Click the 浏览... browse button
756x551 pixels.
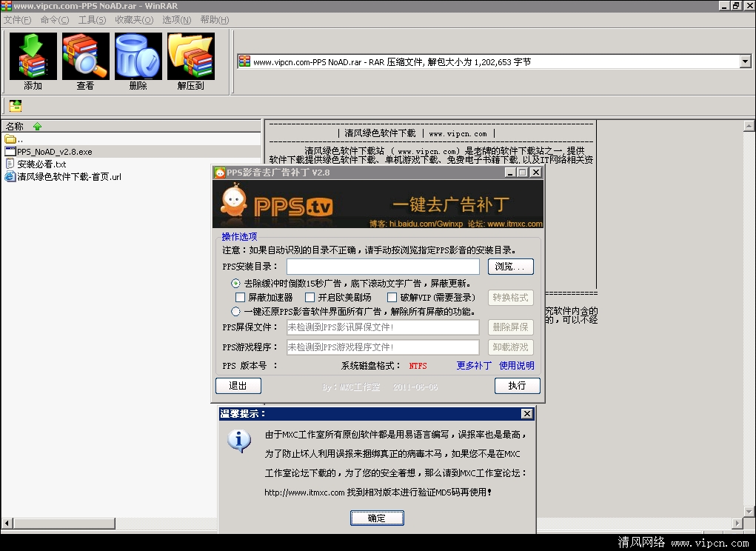coord(510,267)
